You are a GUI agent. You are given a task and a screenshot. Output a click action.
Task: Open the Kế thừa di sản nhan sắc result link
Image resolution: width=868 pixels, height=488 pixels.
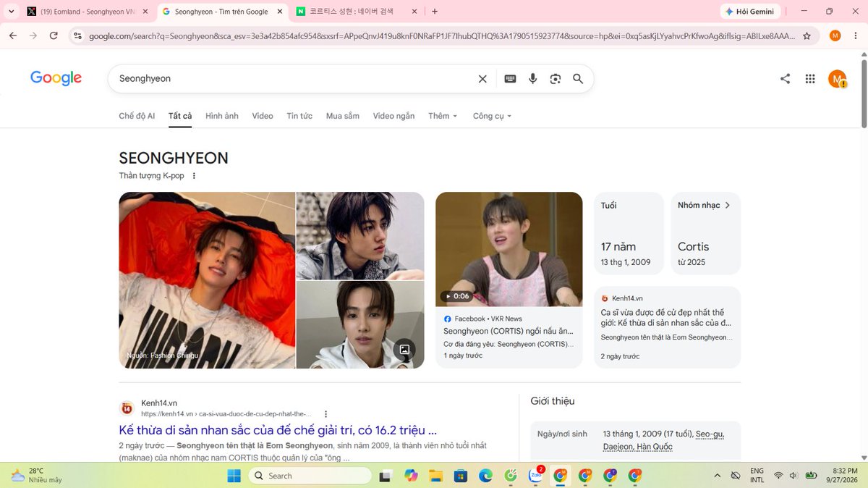pyautogui.click(x=278, y=430)
